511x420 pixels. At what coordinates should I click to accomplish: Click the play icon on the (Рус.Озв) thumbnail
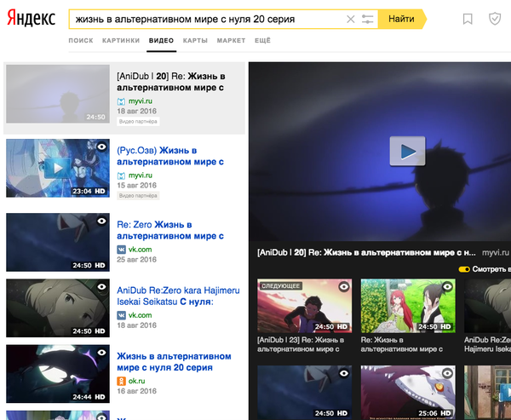point(56,168)
